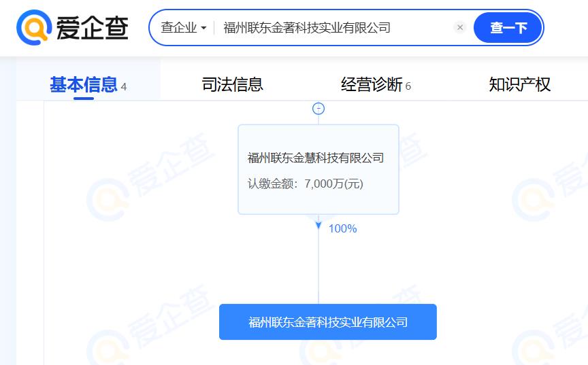Click the 100% shareholding label
The image size is (588, 365).
point(342,229)
